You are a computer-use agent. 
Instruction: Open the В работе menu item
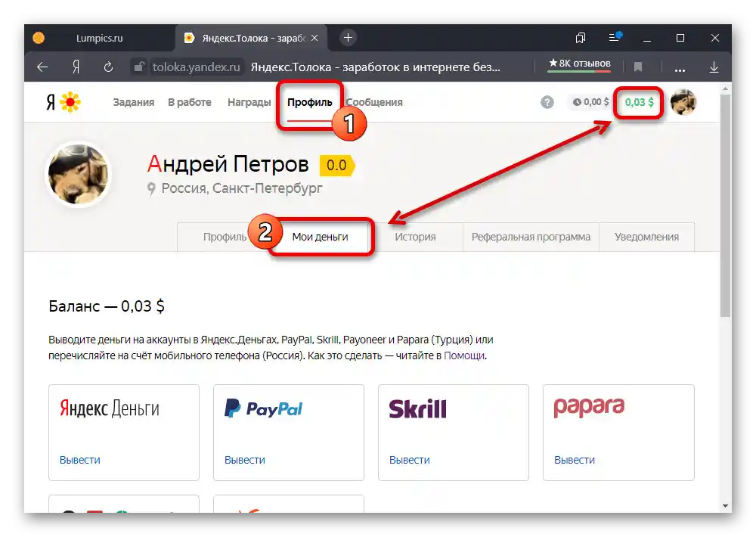pyautogui.click(x=190, y=102)
